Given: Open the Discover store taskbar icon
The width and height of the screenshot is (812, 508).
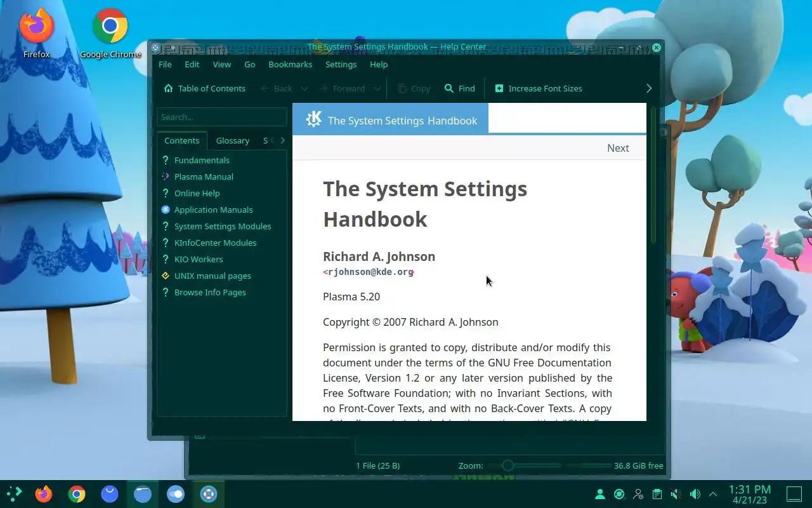Looking at the screenshot, I should (x=110, y=493).
